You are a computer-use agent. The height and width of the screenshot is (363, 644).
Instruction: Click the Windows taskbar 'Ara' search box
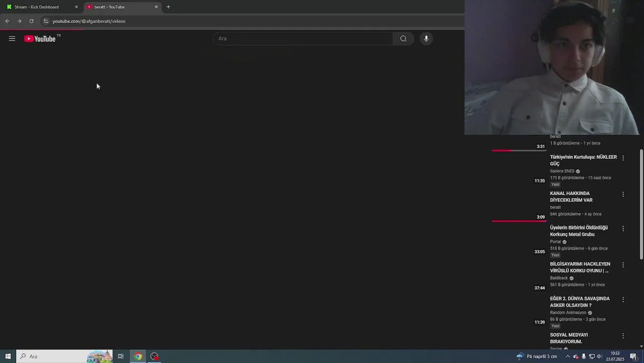click(x=64, y=356)
